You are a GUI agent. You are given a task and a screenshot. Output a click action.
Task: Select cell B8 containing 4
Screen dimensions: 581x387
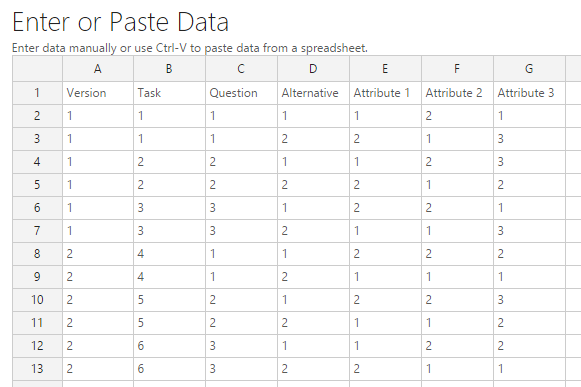[169, 254]
